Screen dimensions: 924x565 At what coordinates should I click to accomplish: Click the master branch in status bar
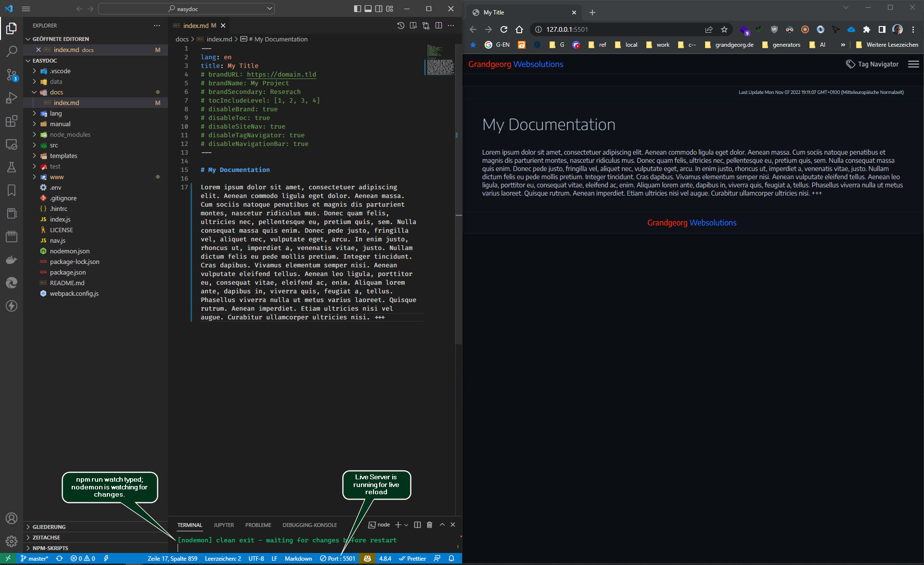click(35, 558)
